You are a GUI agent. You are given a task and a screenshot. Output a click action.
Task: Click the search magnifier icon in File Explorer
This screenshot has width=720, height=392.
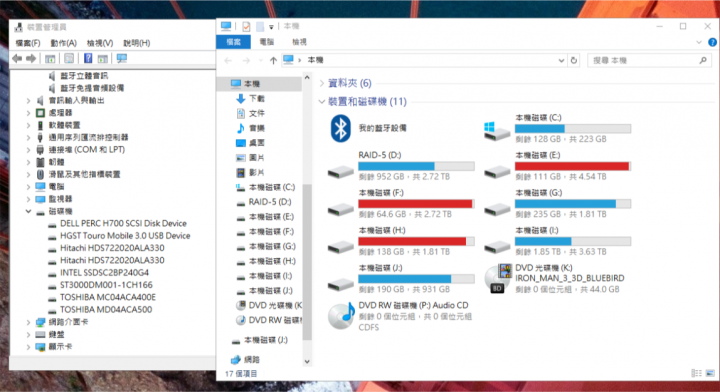coord(703,60)
